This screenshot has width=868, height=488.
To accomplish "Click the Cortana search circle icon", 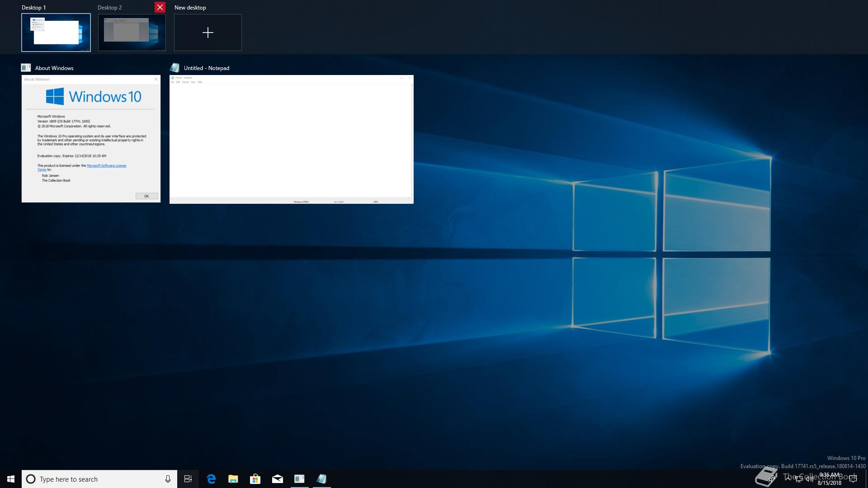I will pos(31,479).
